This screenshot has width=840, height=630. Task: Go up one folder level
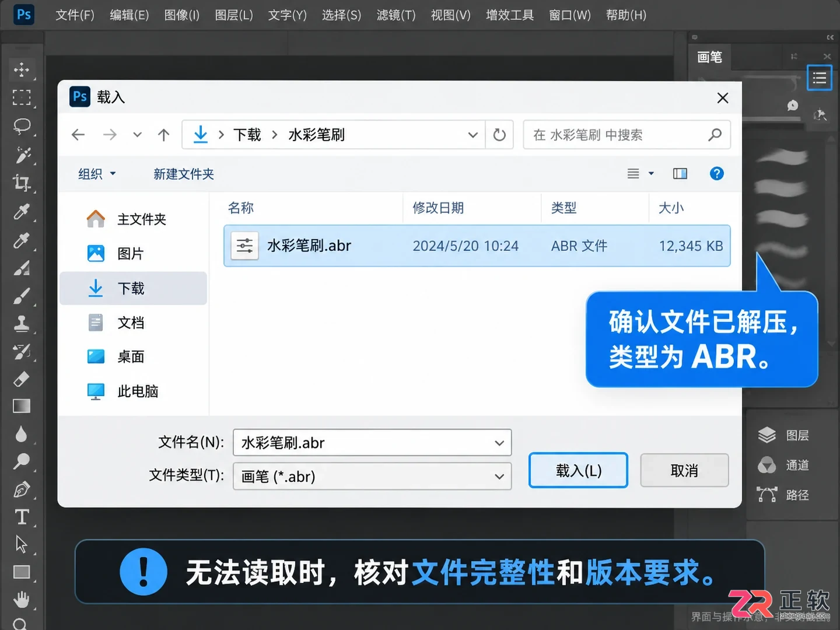pyautogui.click(x=164, y=135)
